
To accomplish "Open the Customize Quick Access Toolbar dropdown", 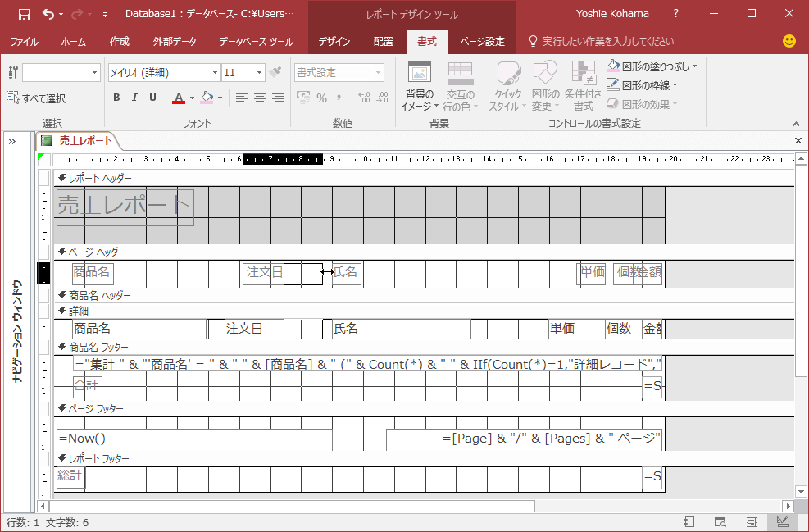I will [x=105, y=15].
